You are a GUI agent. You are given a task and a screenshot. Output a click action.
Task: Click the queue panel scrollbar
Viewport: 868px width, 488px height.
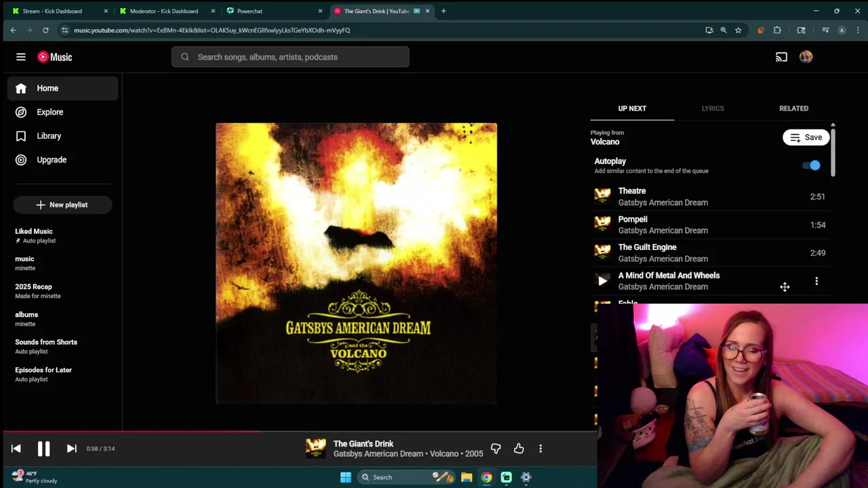833,152
